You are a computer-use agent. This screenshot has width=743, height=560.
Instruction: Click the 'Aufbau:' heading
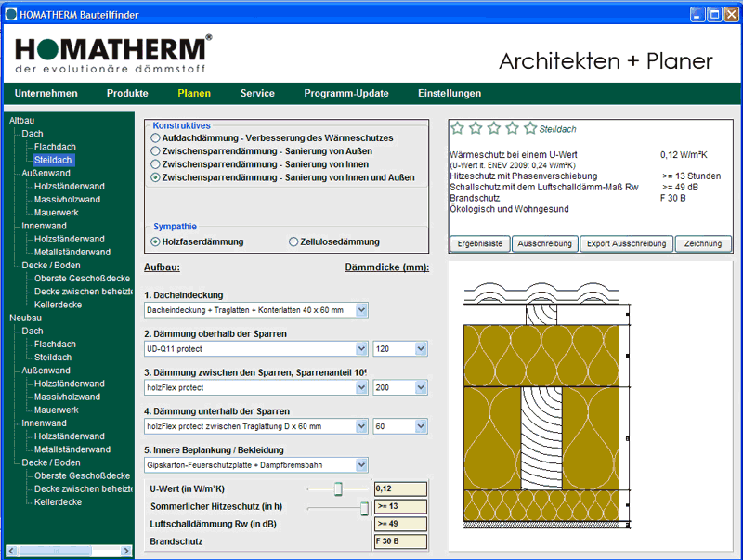pos(162,267)
